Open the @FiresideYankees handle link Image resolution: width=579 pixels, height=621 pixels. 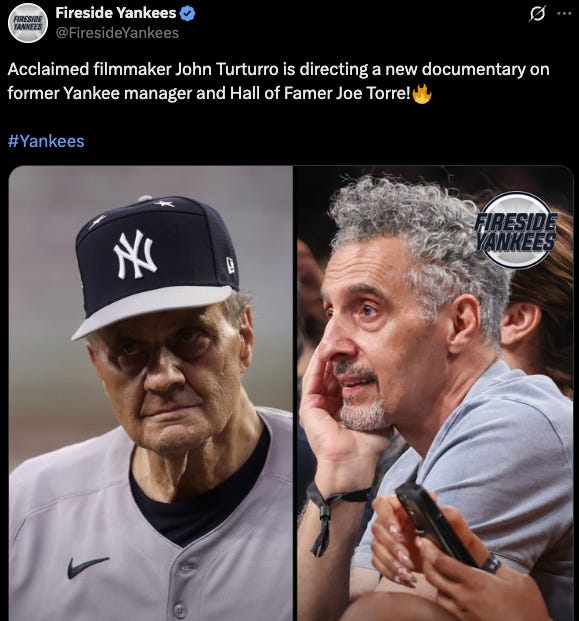point(117,33)
